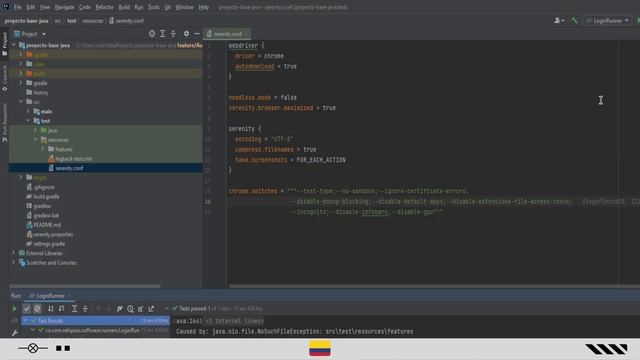Expand External Libraries node
Image resolution: width=640 pixels, height=360 pixels.
14,253
